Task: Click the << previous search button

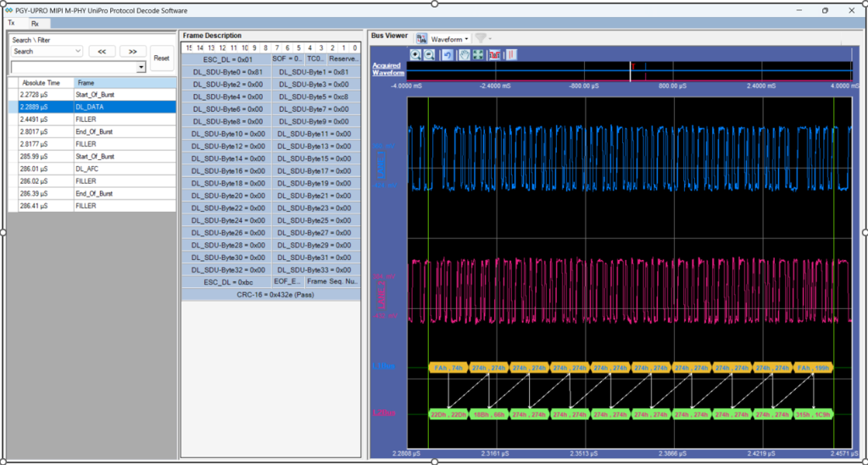Action: pos(102,52)
